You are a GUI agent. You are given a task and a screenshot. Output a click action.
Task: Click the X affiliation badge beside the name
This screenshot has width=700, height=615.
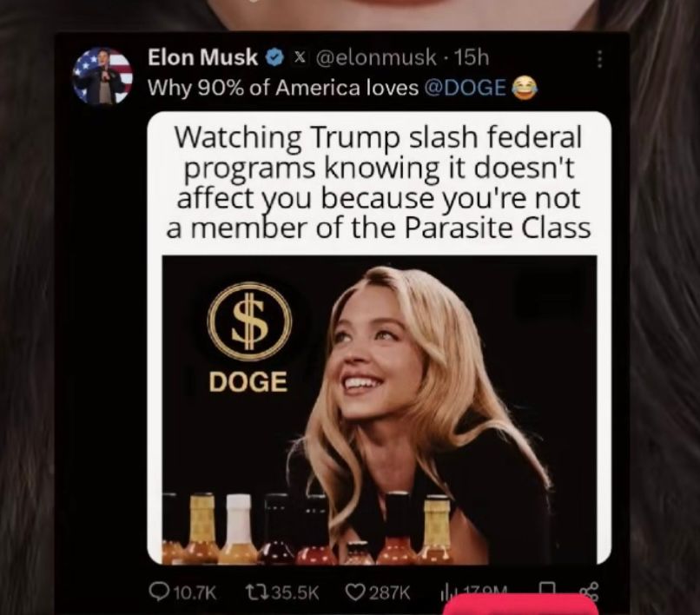click(300, 57)
